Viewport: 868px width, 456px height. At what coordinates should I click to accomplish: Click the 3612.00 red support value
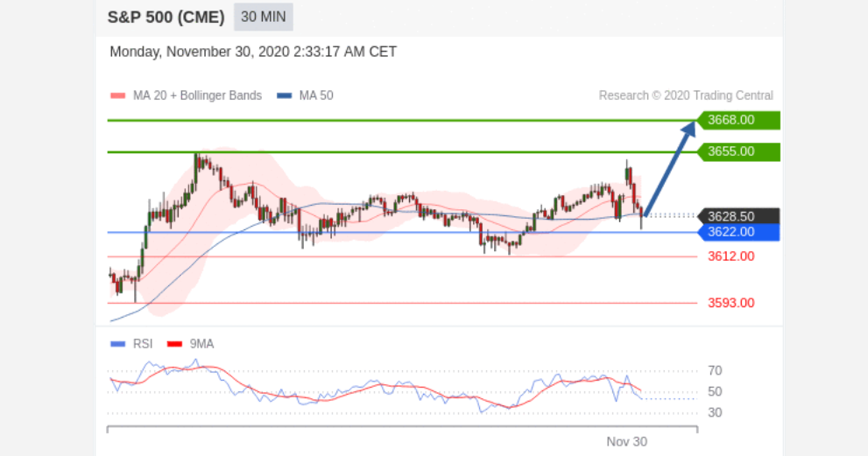click(731, 256)
